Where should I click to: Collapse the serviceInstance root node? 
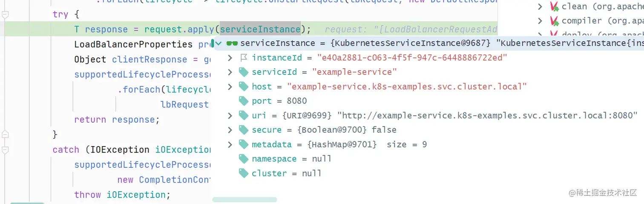218,43
